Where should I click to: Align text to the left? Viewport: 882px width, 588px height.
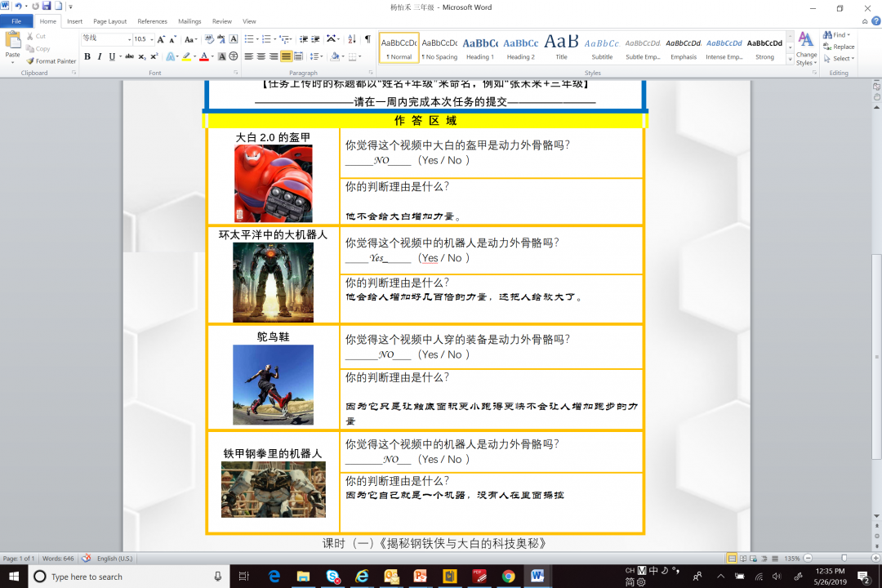tap(248, 56)
